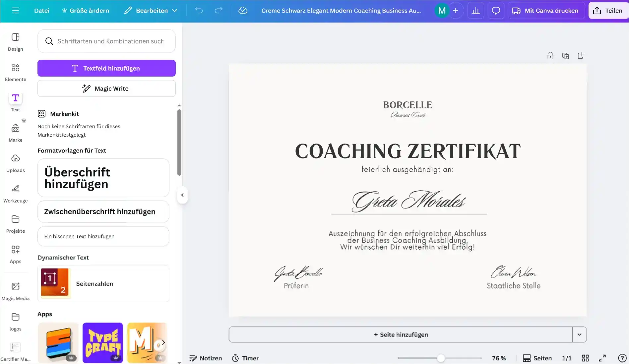
Task: Adjust the zoom slider
Action: click(441, 358)
